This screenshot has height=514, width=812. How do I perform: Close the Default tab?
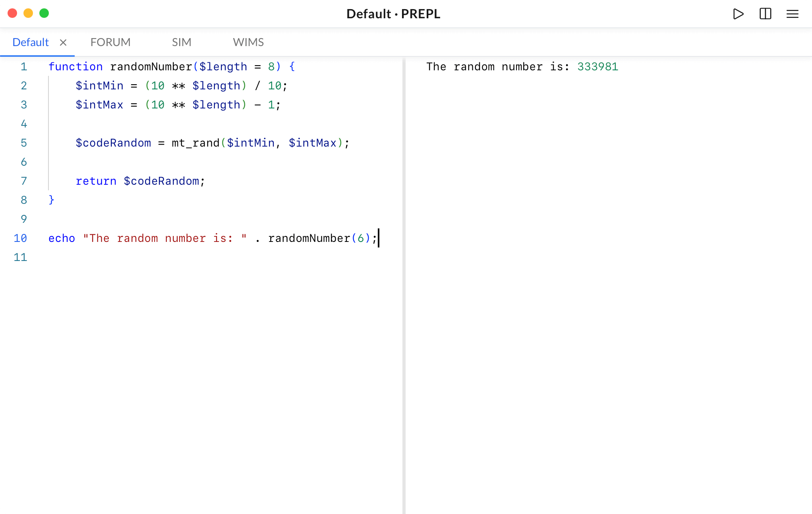(63, 43)
